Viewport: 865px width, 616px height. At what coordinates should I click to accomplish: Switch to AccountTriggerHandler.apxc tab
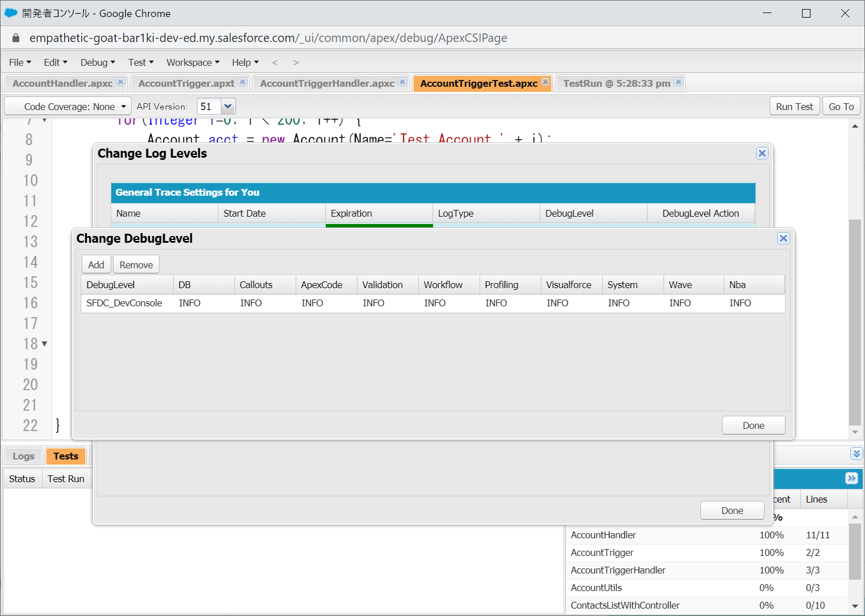(327, 83)
